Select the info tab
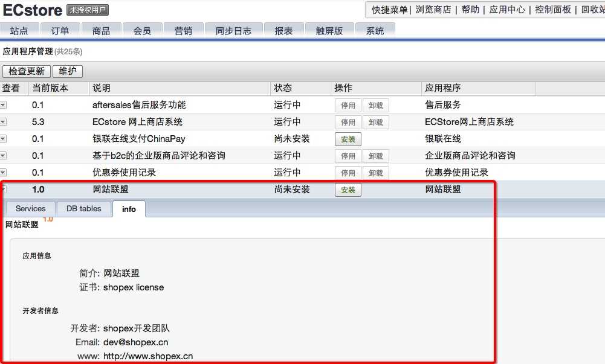 (129, 209)
